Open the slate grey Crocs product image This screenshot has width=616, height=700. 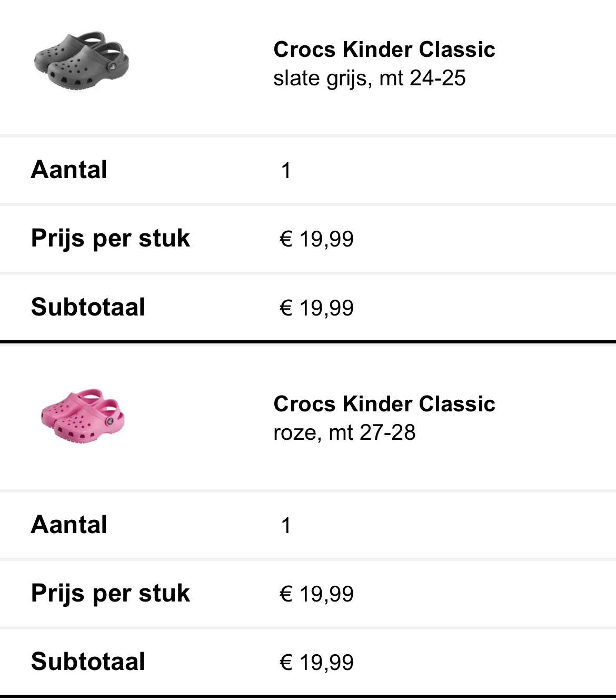[x=81, y=60]
